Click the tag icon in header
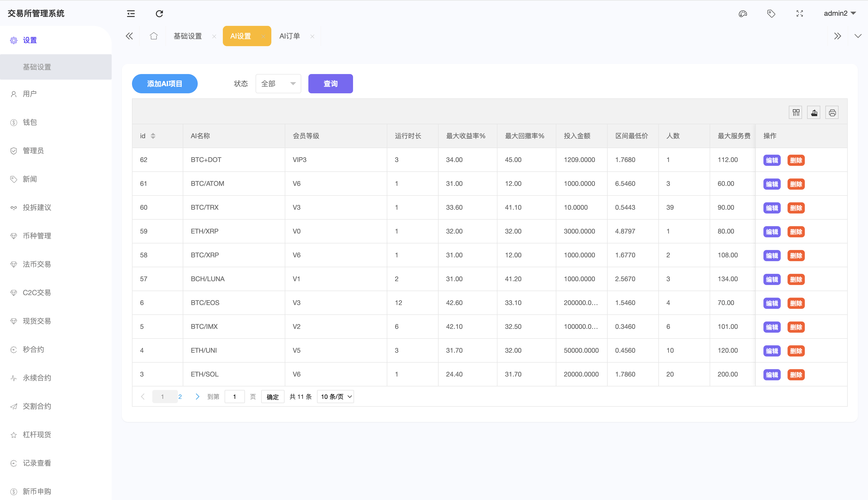Screen dimensions: 868x500 [771, 13]
